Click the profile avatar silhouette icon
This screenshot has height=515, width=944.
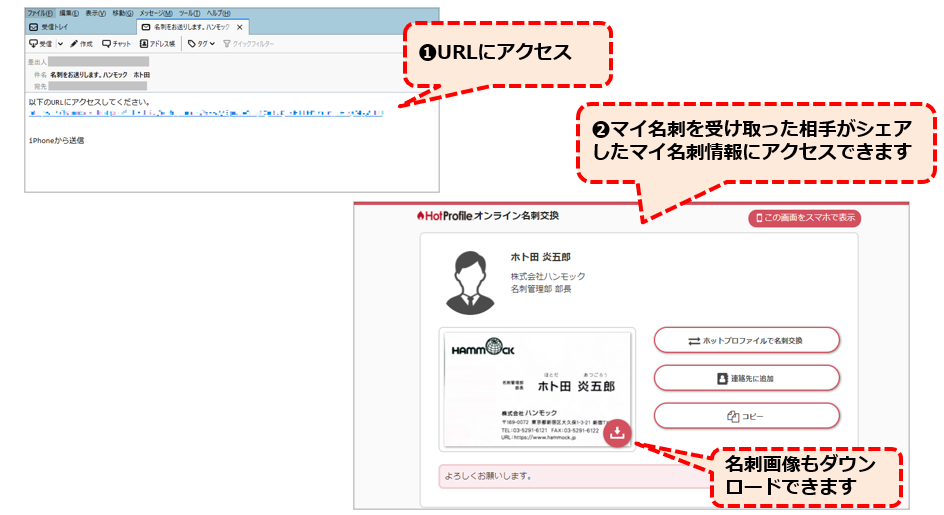pyautogui.click(x=470, y=282)
